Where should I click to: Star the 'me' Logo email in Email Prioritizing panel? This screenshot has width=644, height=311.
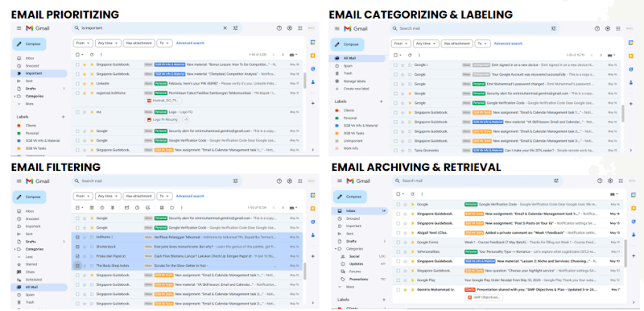[85, 112]
